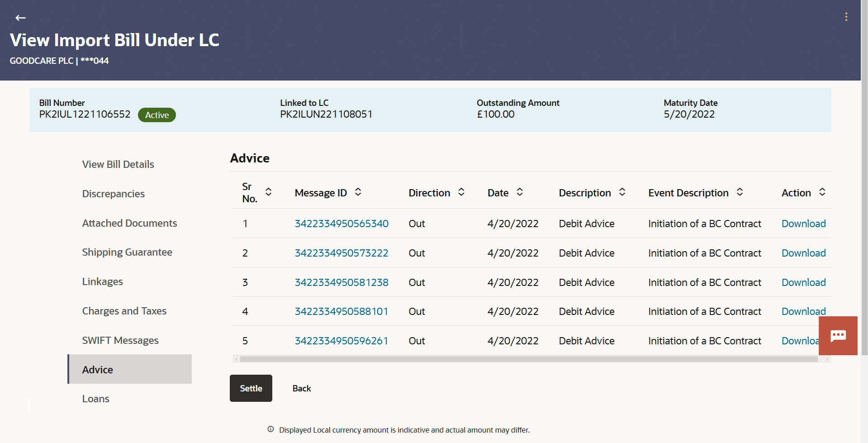Download the advice in row 5

pyautogui.click(x=800, y=341)
